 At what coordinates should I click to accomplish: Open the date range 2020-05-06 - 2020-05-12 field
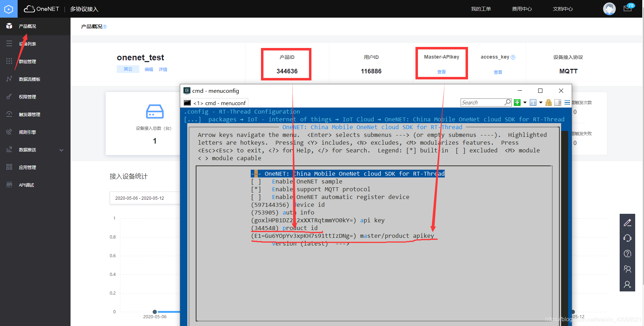(145, 198)
